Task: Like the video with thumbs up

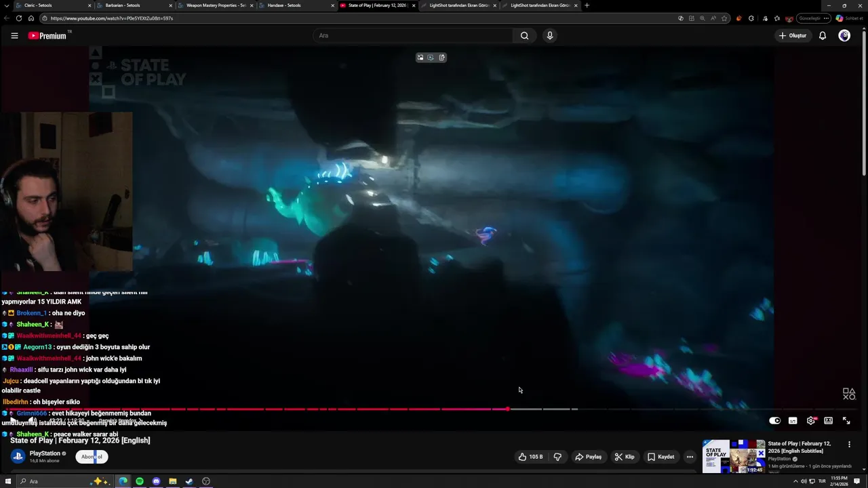Action: 531,457
